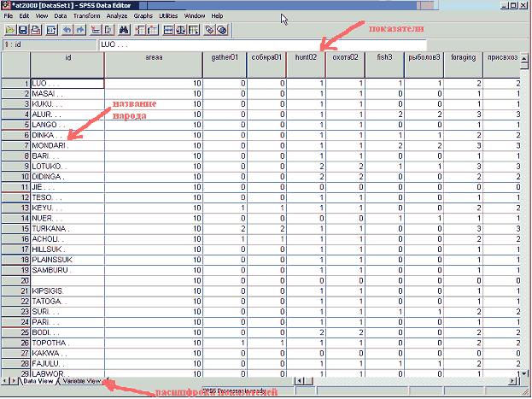This screenshot has width=532, height=399.
Task: Open the Dialog Recall toolbar button
Action: tap(53, 29)
